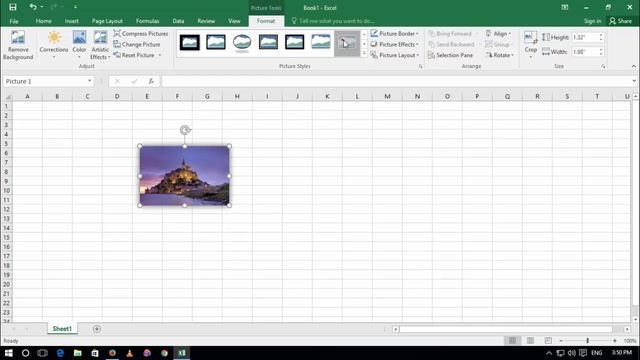Switch to Normal view

[x=512, y=340]
